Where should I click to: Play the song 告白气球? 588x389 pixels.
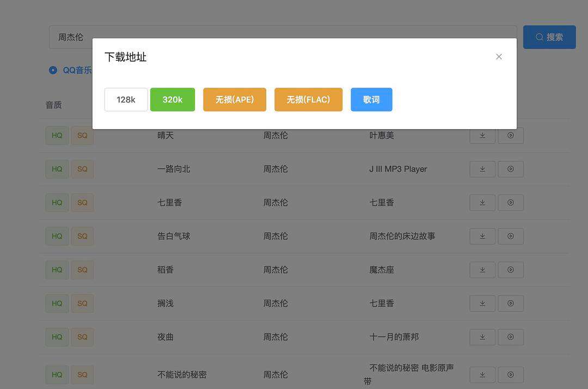tap(511, 236)
